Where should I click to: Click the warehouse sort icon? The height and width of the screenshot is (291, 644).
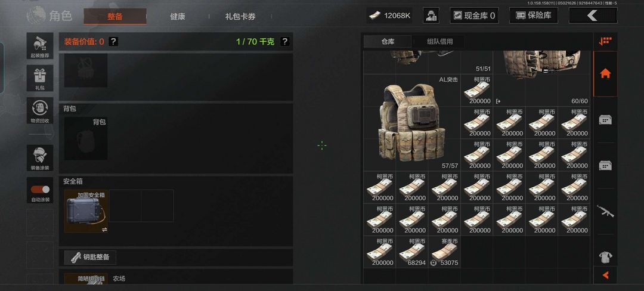605,41
